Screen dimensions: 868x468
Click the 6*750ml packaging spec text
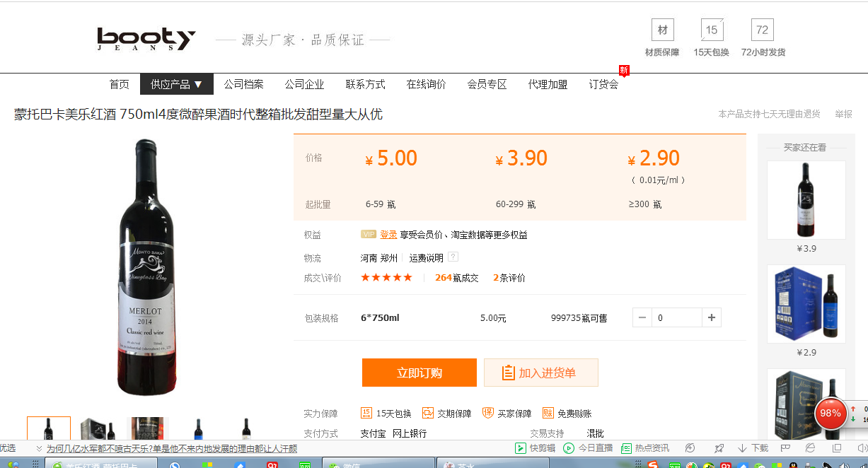[x=380, y=318]
